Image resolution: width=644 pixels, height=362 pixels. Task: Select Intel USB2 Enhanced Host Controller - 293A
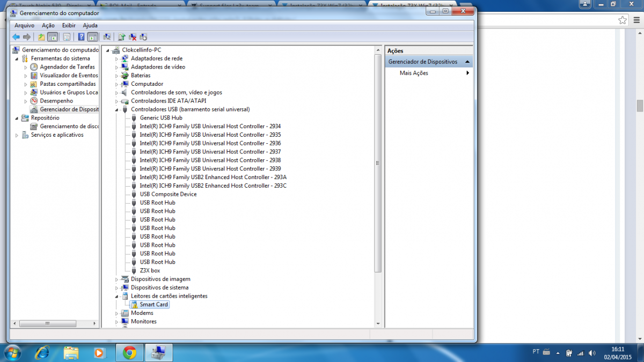click(x=213, y=177)
